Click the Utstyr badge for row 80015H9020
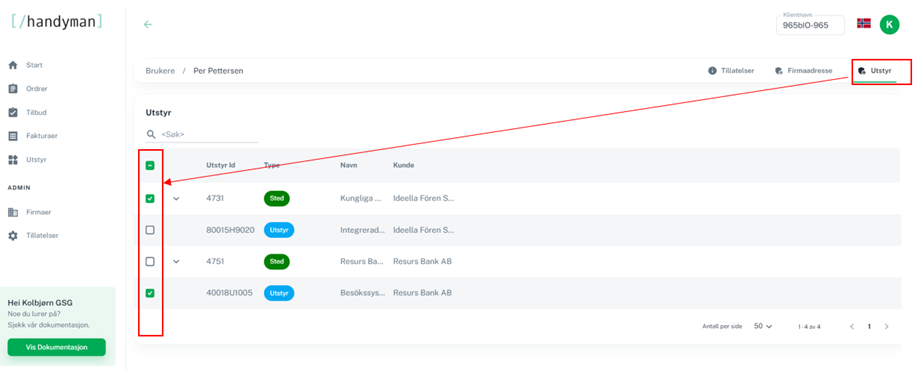This screenshot has width=918, height=373. (279, 230)
